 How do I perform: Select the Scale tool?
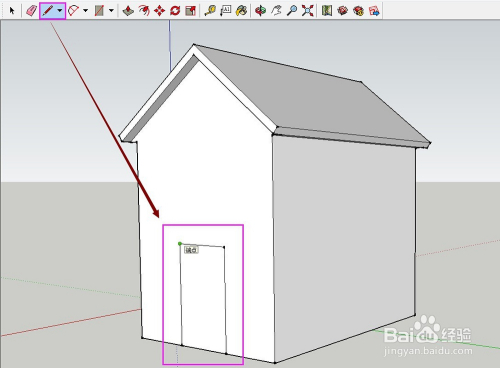tap(191, 11)
